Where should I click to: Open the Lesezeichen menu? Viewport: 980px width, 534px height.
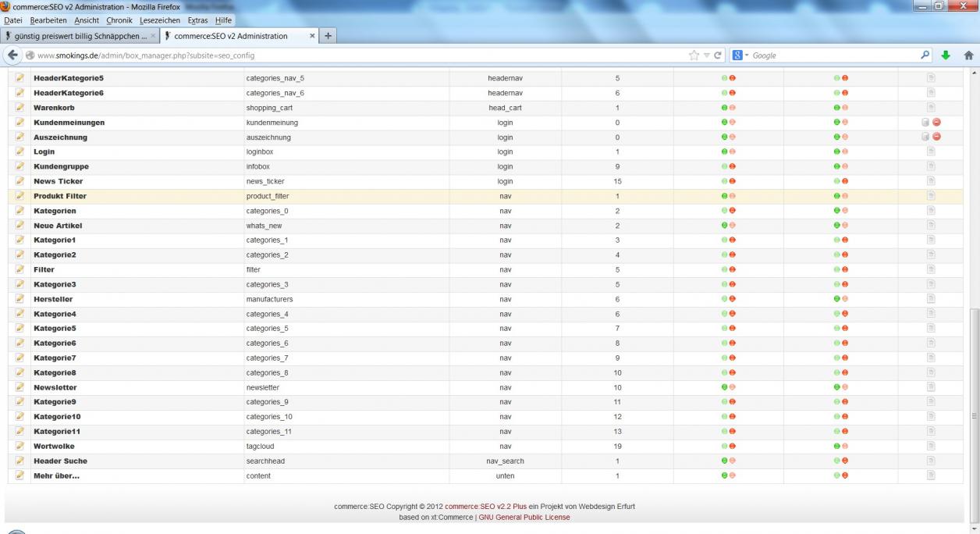[160, 20]
